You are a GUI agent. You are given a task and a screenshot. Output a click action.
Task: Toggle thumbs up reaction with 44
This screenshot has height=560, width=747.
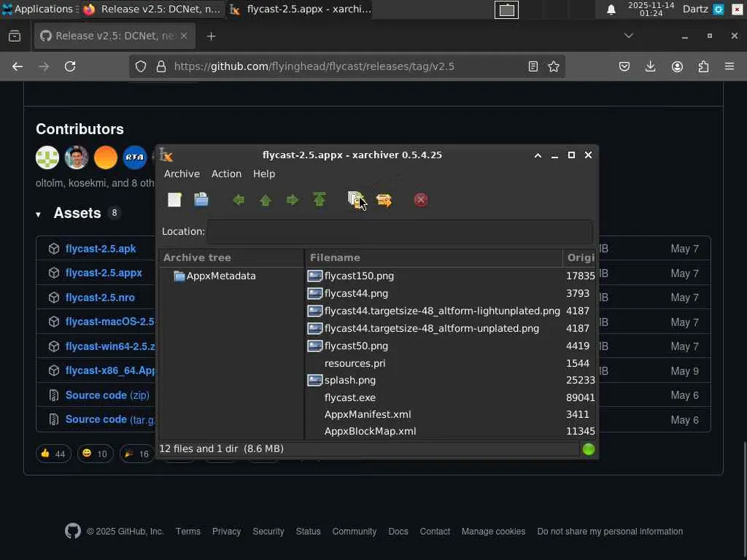pos(53,454)
